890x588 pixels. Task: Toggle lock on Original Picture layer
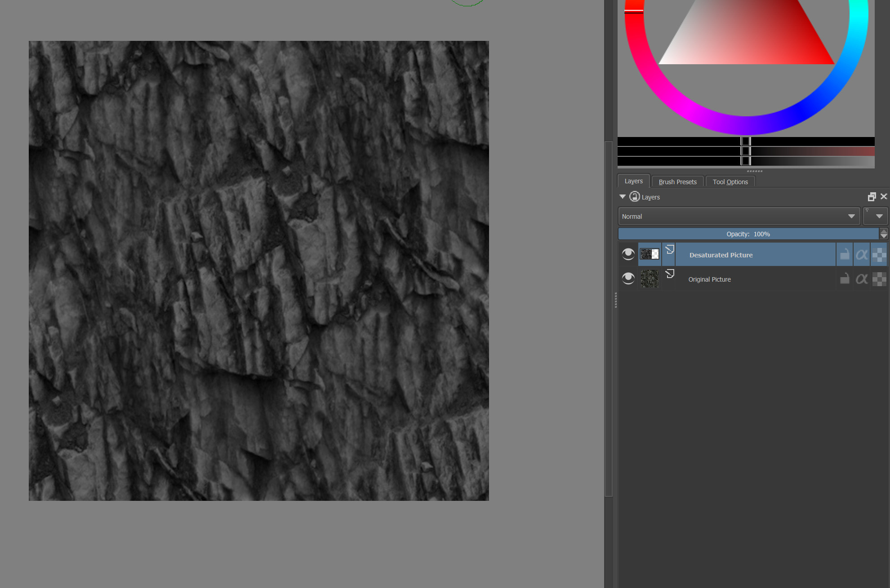[845, 279]
